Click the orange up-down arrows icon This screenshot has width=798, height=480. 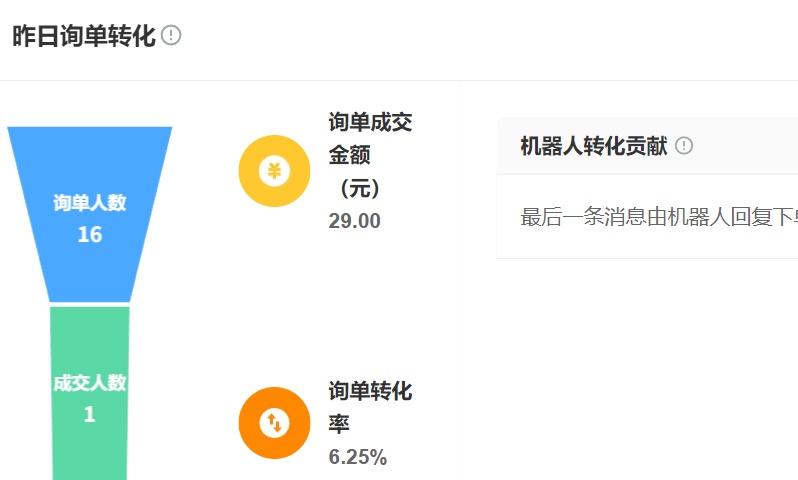tap(274, 423)
